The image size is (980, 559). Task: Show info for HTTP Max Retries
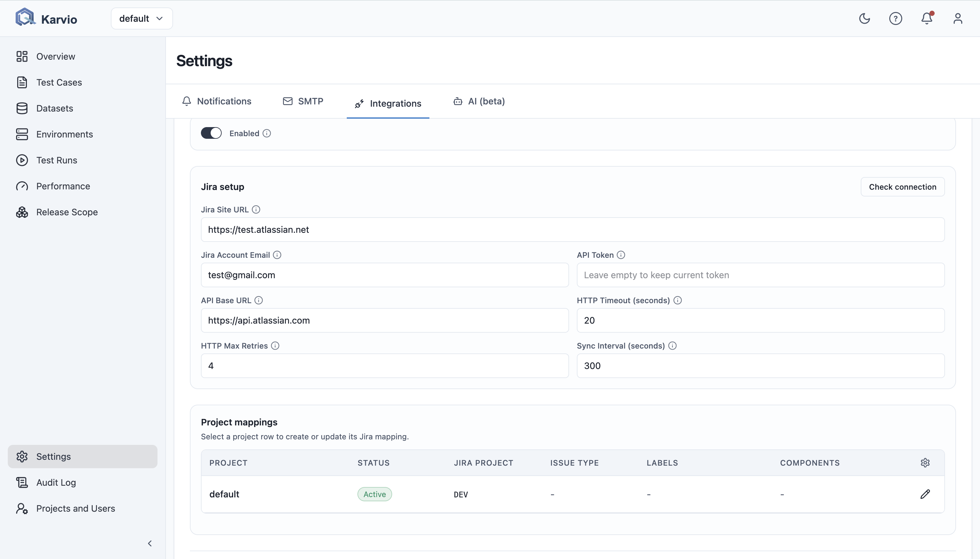(275, 346)
